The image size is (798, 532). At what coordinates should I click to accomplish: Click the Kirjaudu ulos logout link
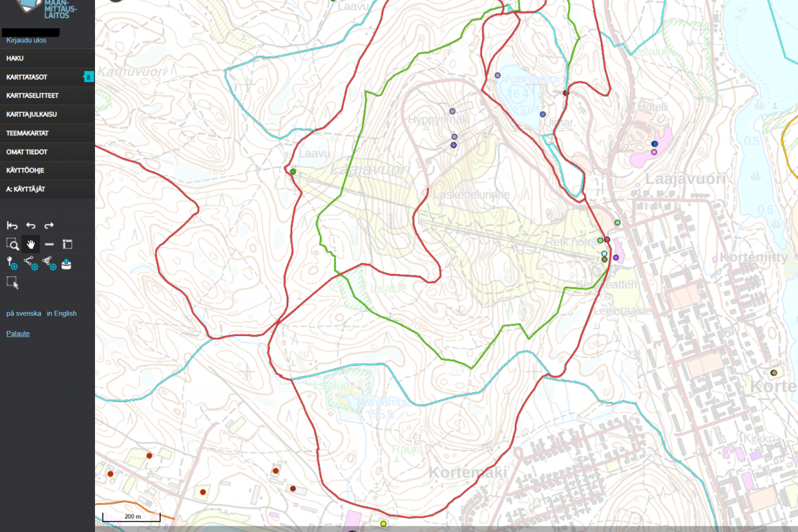(26, 40)
